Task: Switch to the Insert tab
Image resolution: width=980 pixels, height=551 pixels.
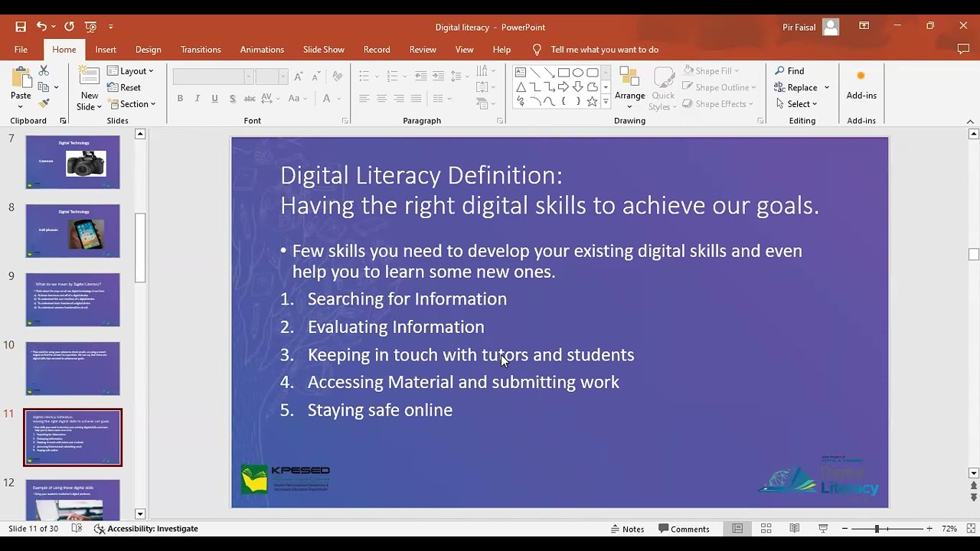Action: click(x=106, y=50)
